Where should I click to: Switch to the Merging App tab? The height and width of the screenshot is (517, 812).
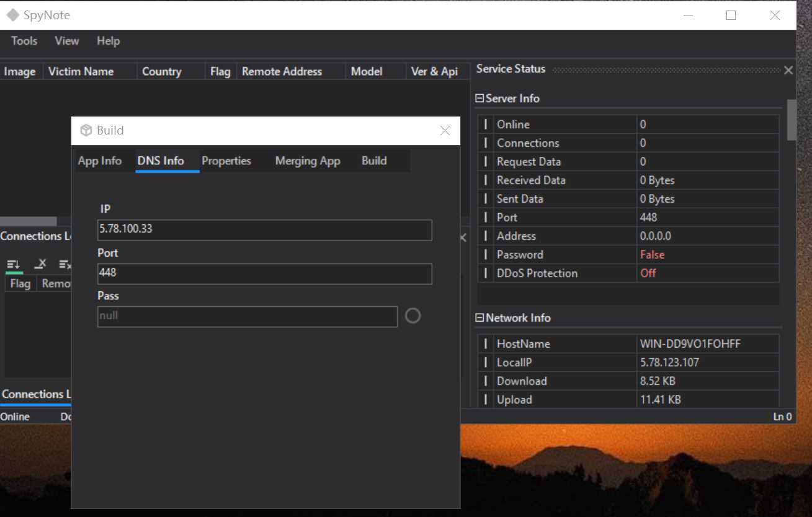point(308,161)
